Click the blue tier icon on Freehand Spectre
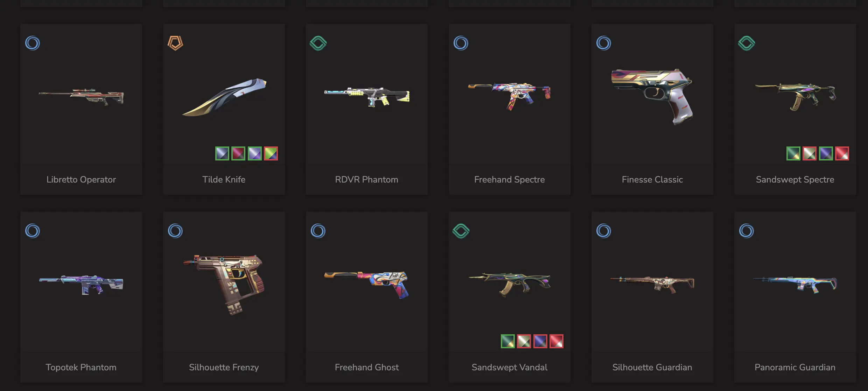This screenshot has height=391, width=868. click(461, 43)
